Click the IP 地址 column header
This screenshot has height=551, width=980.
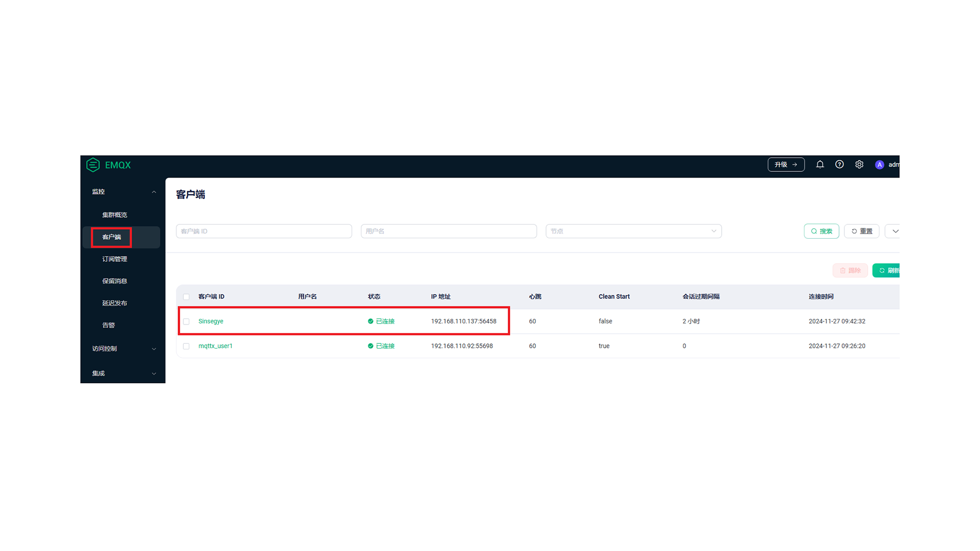pyautogui.click(x=440, y=296)
